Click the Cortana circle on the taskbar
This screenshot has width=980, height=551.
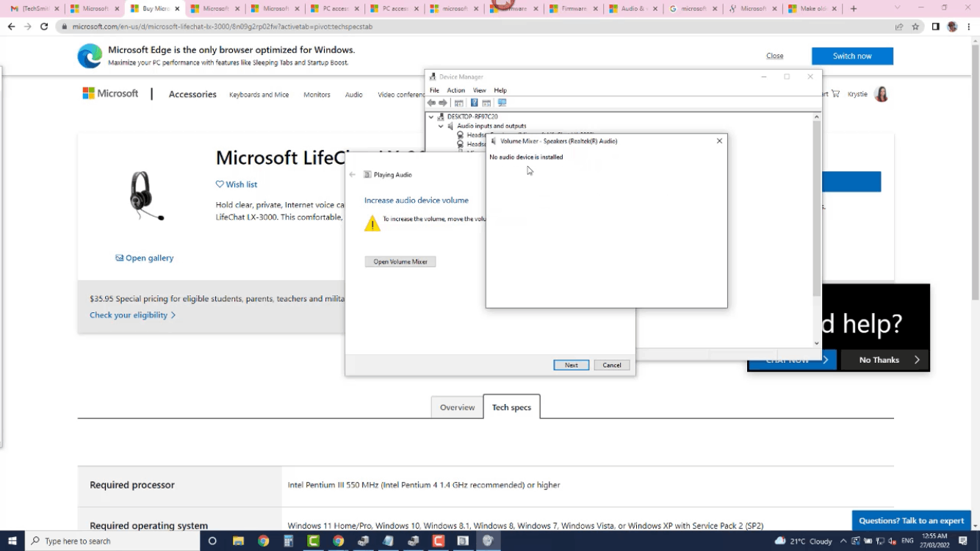tap(212, 541)
